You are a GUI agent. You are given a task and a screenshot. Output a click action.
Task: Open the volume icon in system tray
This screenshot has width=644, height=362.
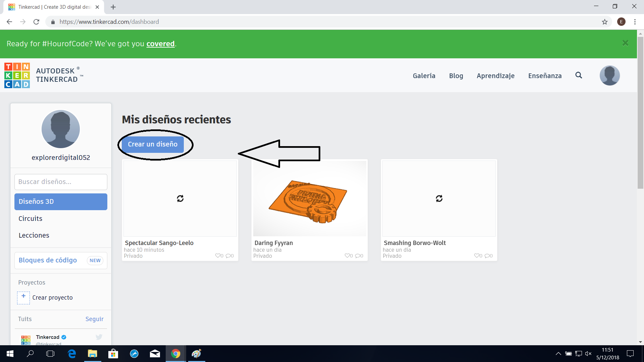pyautogui.click(x=588, y=354)
